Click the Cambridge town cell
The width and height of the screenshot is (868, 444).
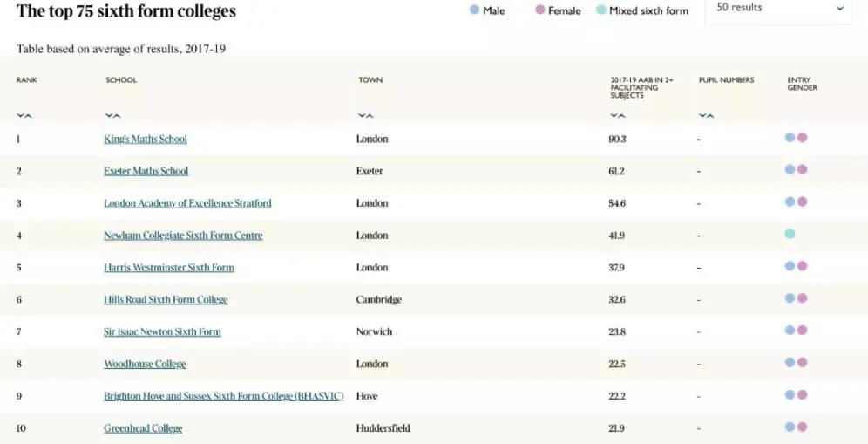click(x=379, y=299)
